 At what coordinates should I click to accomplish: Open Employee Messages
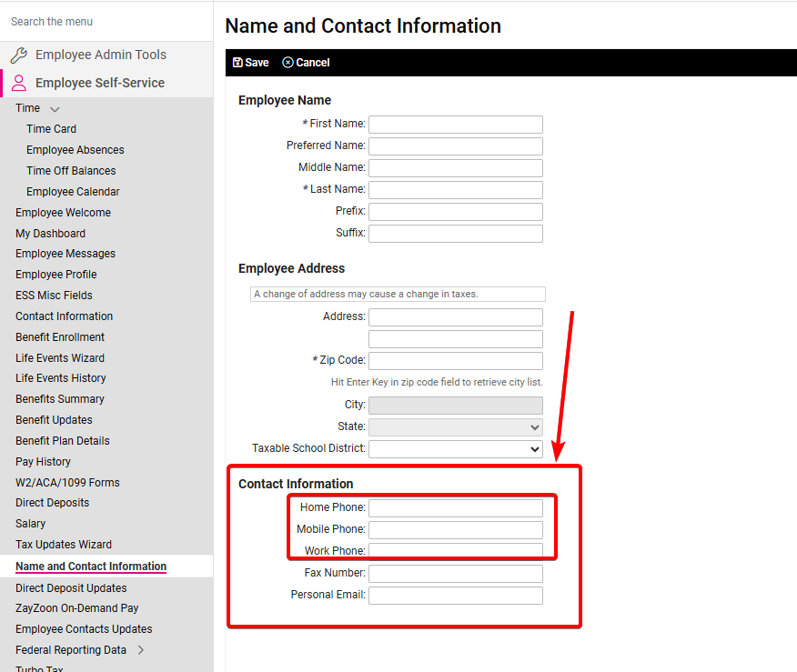click(x=66, y=254)
